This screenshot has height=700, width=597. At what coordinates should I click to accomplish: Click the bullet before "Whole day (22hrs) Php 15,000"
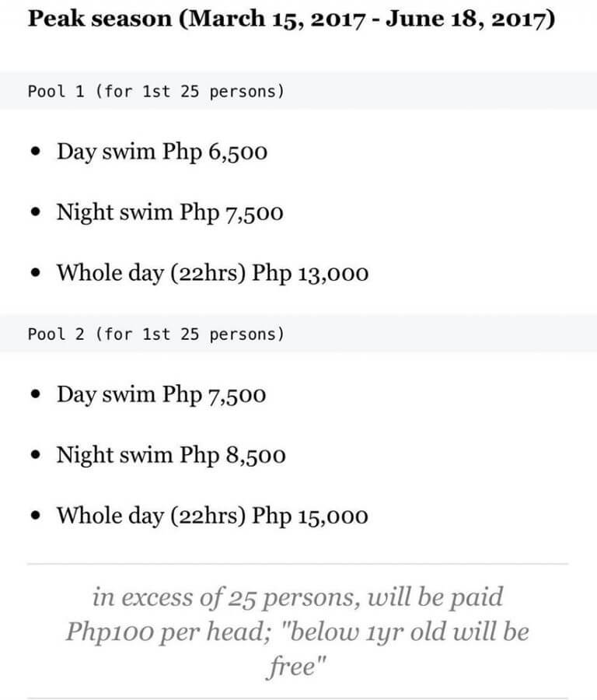[x=34, y=516]
